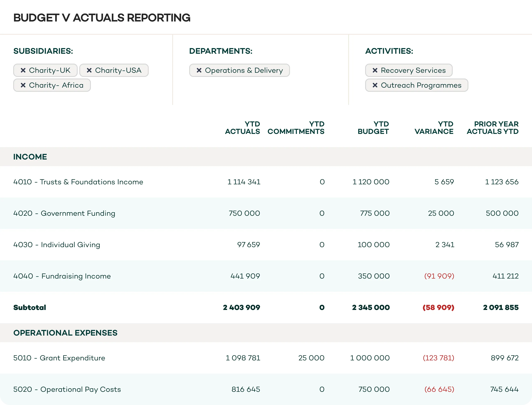Remove the Charity-UK subsidiary filter x
The image size is (532, 405).
coord(23,70)
